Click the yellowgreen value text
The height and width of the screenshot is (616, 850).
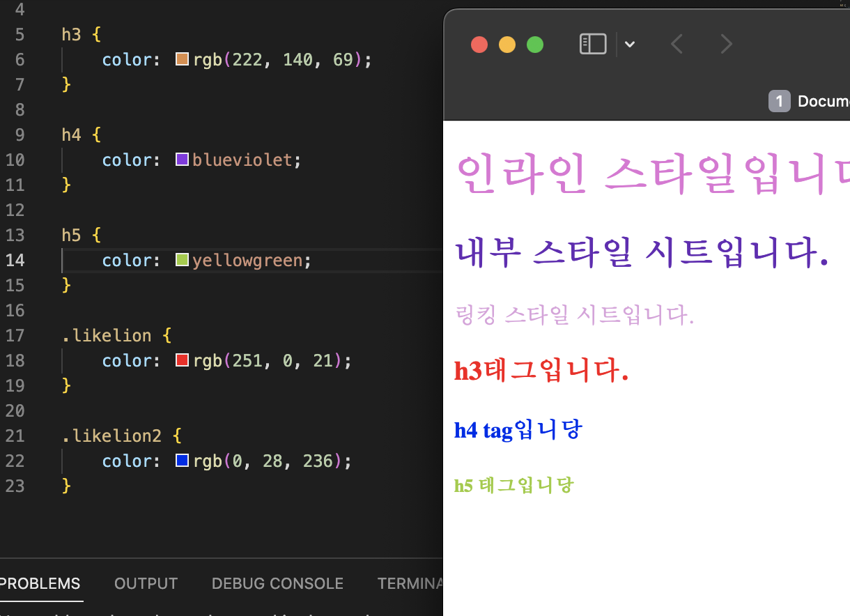click(247, 261)
